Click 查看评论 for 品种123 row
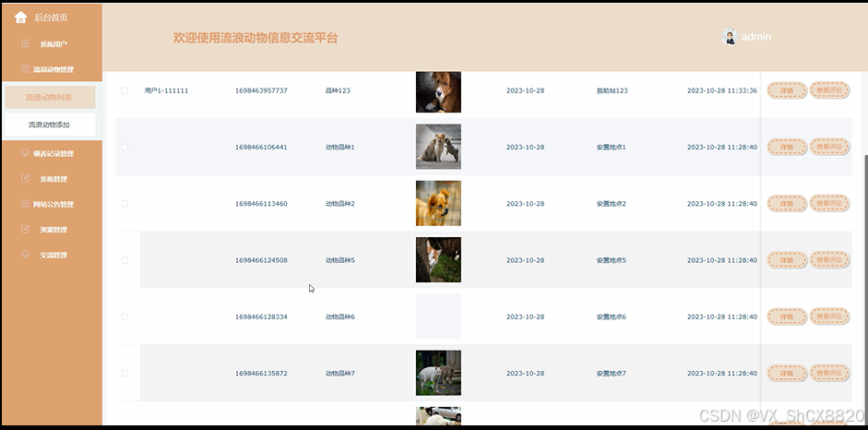Viewport: 868px width, 430px height. [829, 90]
